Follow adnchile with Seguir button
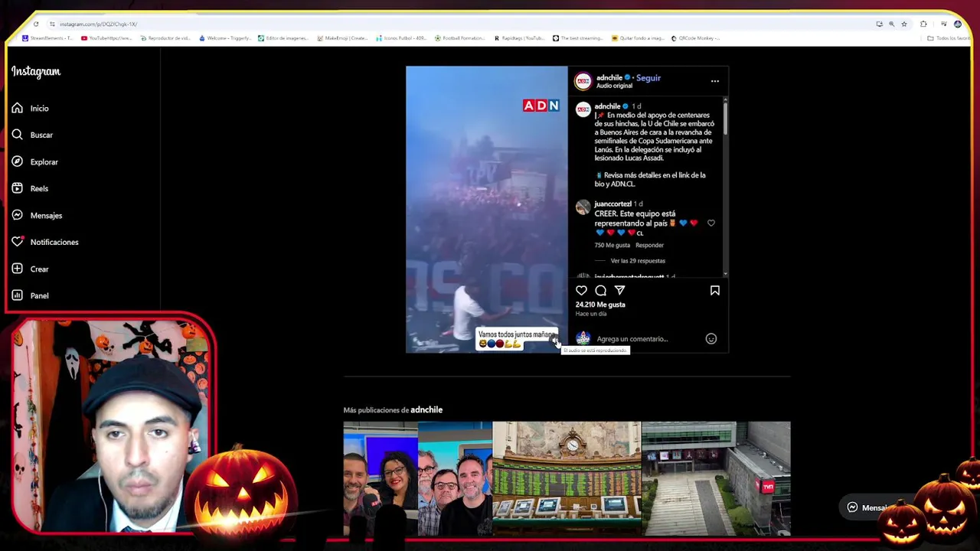 (x=648, y=78)
